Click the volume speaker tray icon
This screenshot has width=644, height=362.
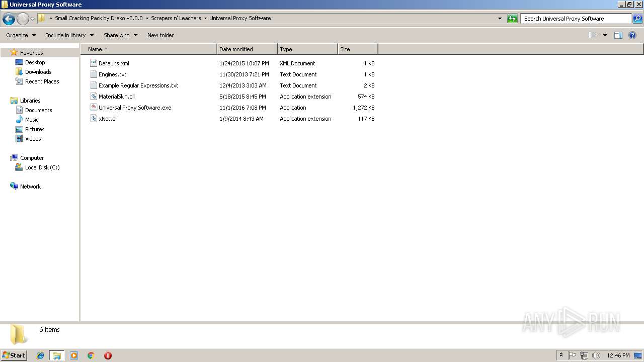pyautogui.click(x=596, y=355)
